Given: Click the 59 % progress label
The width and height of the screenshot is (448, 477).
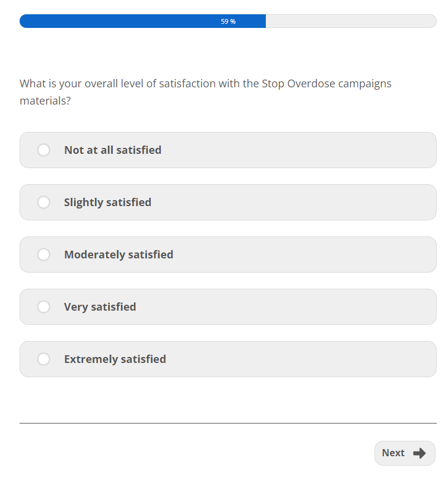Looking at the screenshot, I should [228, 21].
